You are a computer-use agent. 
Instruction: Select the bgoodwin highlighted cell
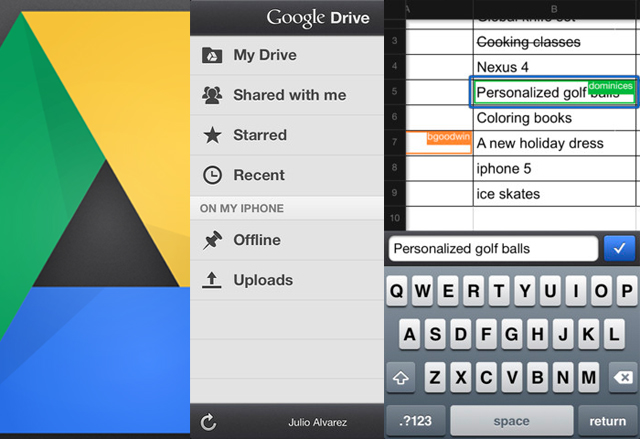point(439,143)
